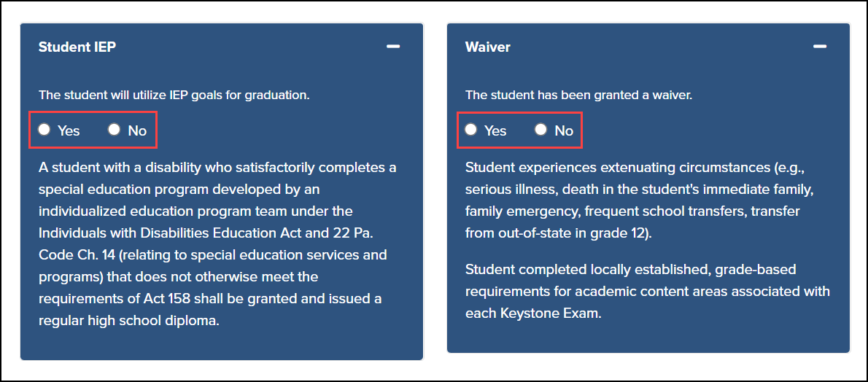
Task: Click the "Yes" label text under Waiver
Action: [x=495, y=130]
